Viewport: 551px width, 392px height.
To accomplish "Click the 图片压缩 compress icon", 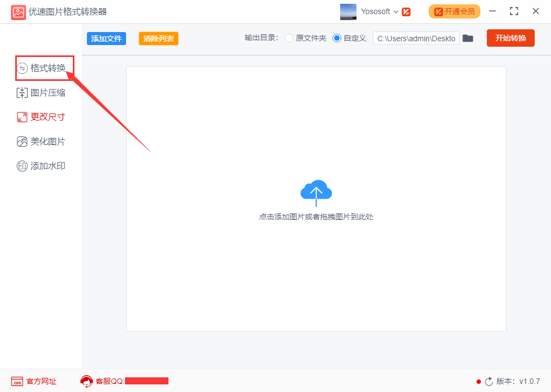I will (x=22, y=93).
